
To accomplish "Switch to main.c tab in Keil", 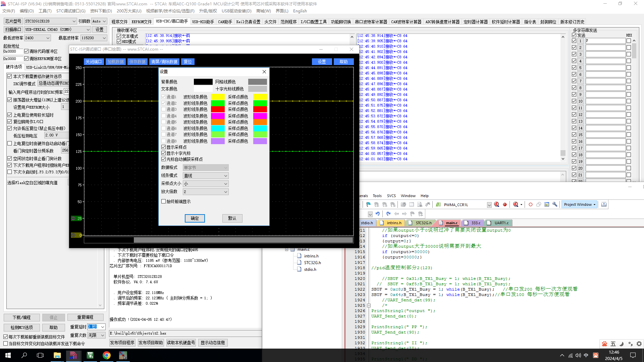I will (451, 223).
